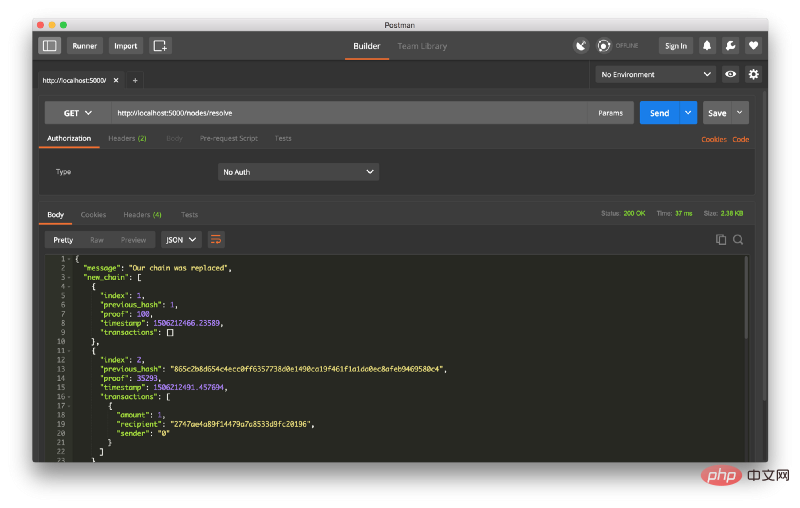Add a new request tab
The image size is (800, 508).
point(135,81)
